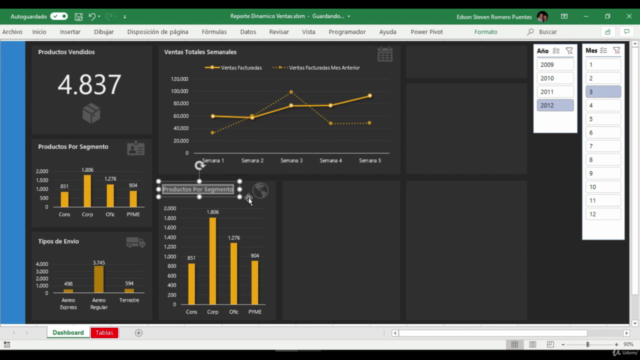Switch to the Inicio tab

click(39, 31)
